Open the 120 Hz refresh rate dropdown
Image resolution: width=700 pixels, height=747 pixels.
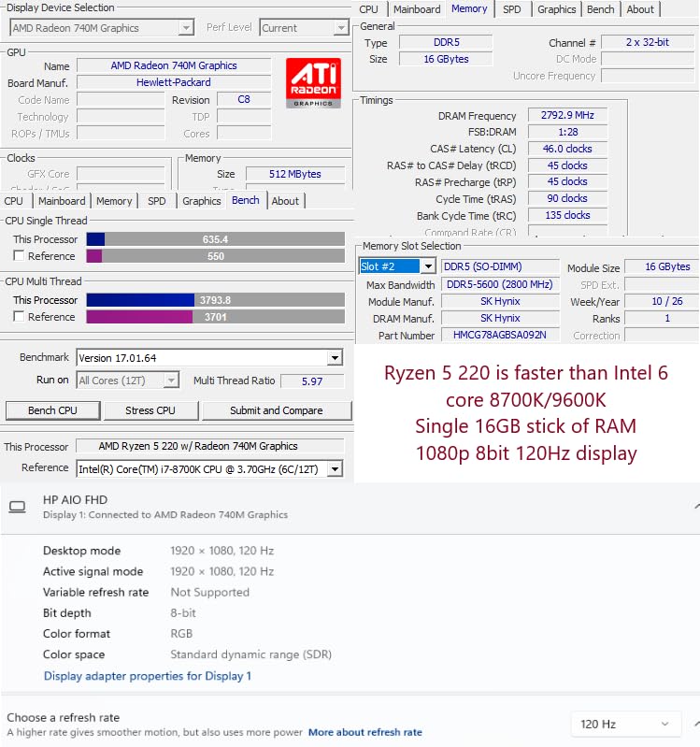pyautogui.click(x=626, y=725)
